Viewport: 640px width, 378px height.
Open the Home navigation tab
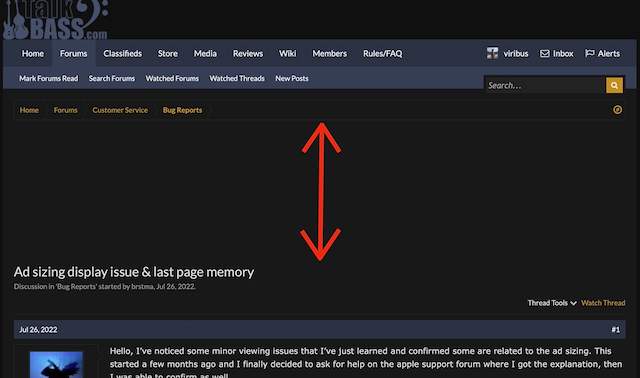click(33, 53)
